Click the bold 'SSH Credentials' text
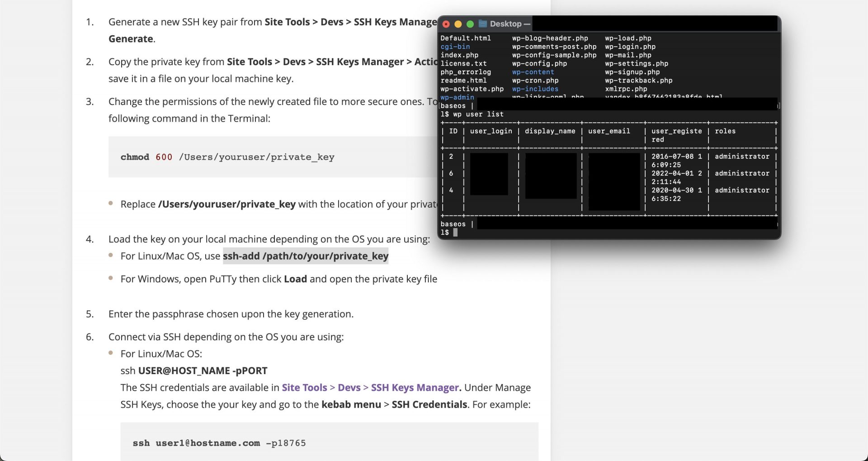The width and height of the screenshot is (868, 461). [x=429, y=404]
